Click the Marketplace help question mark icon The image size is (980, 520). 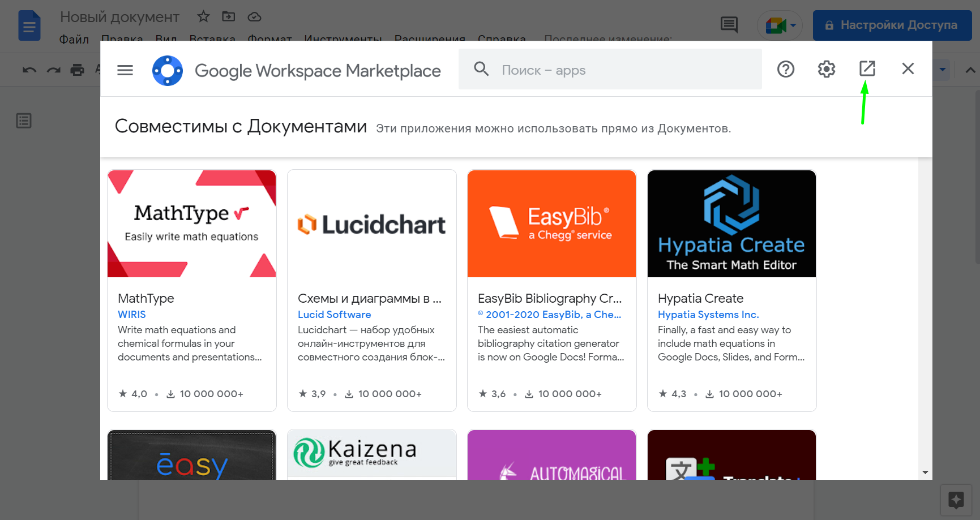786,69
